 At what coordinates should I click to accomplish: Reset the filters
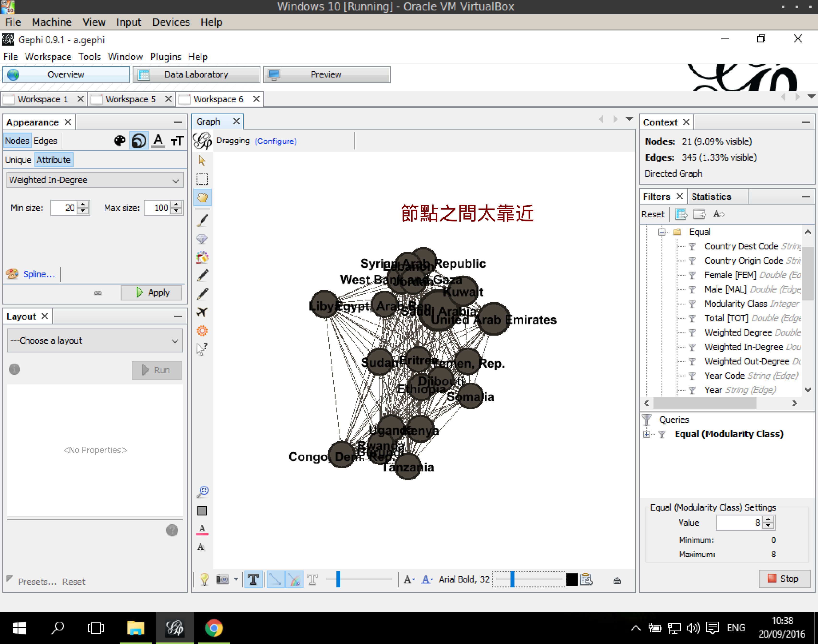[653, 214]
